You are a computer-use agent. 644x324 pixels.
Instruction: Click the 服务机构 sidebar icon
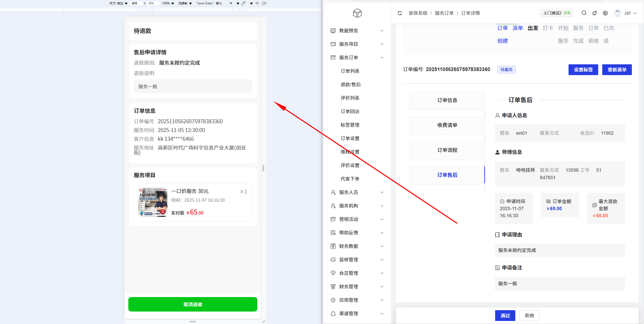(333, 206)
